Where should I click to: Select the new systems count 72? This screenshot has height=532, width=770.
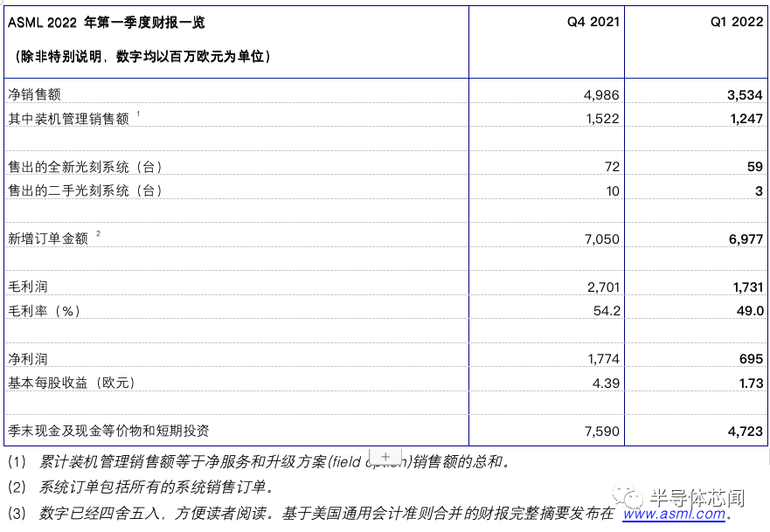pyautogui.click(x=612, y=167)
